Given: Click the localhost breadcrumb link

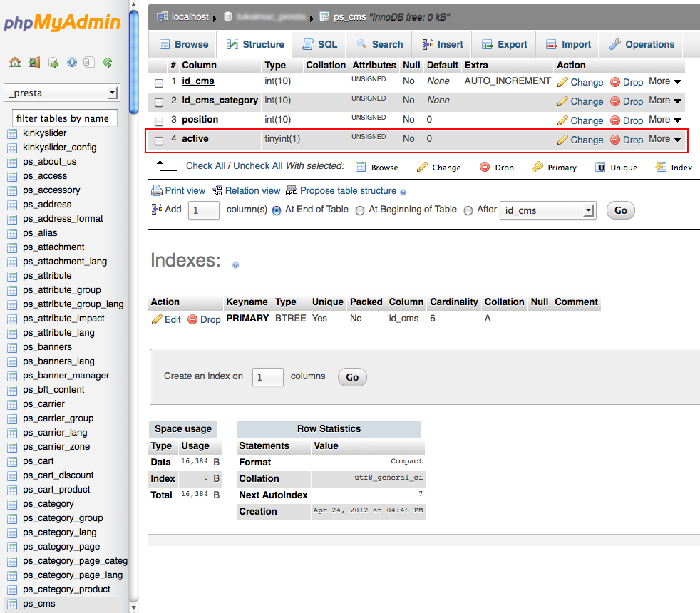Looking at the screenshot, I should pos(190,17).
